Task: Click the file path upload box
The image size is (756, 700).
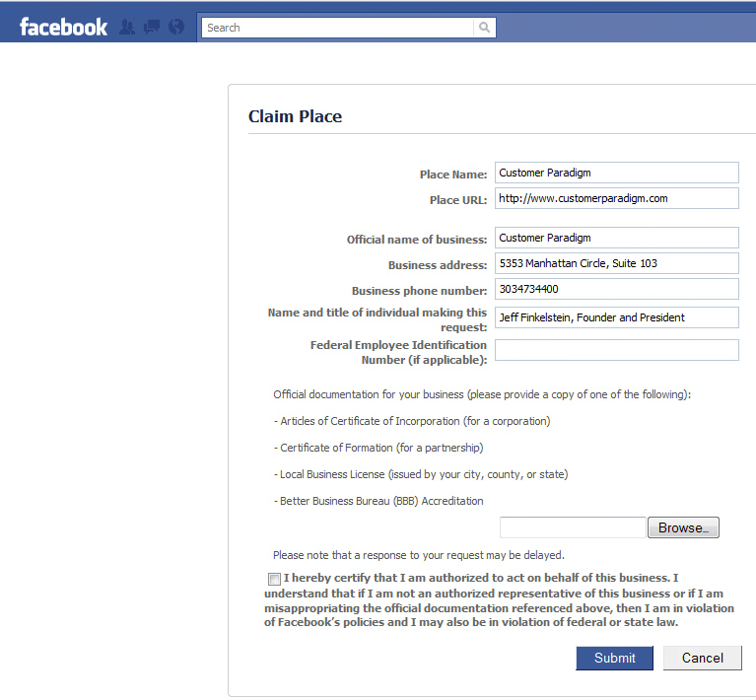Action: coord(573,527)
